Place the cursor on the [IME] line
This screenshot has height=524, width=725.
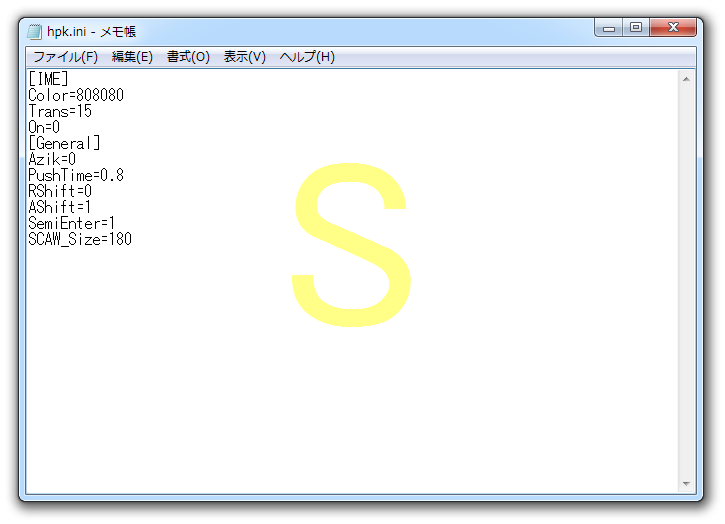pyautogui.click(x=48, y=79)
